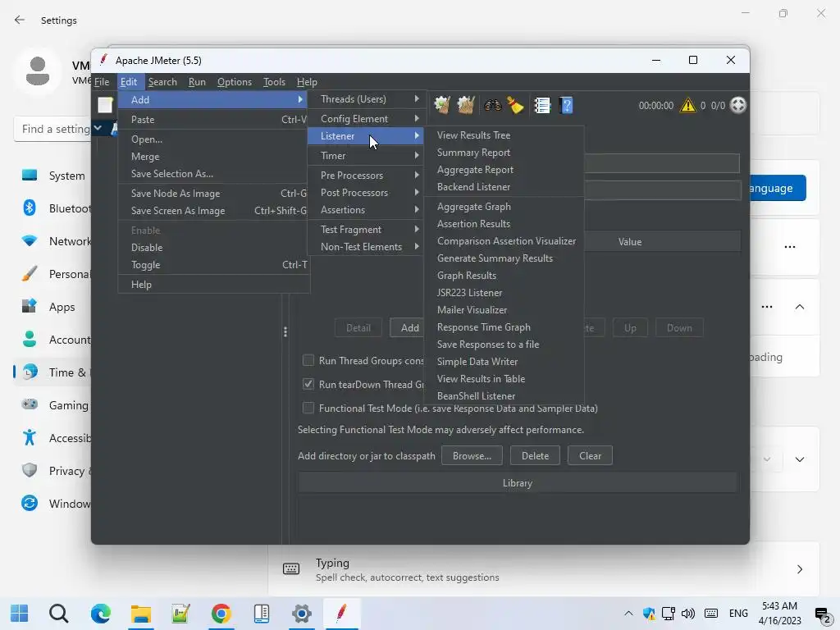
Task: Click the yellow warning triangle log icon
Action: coord(687,105)
